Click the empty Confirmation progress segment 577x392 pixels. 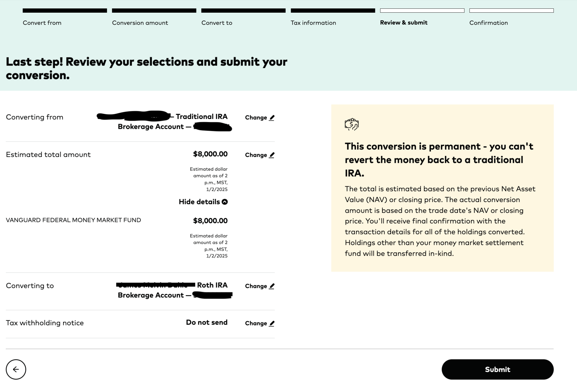point(512,11)
